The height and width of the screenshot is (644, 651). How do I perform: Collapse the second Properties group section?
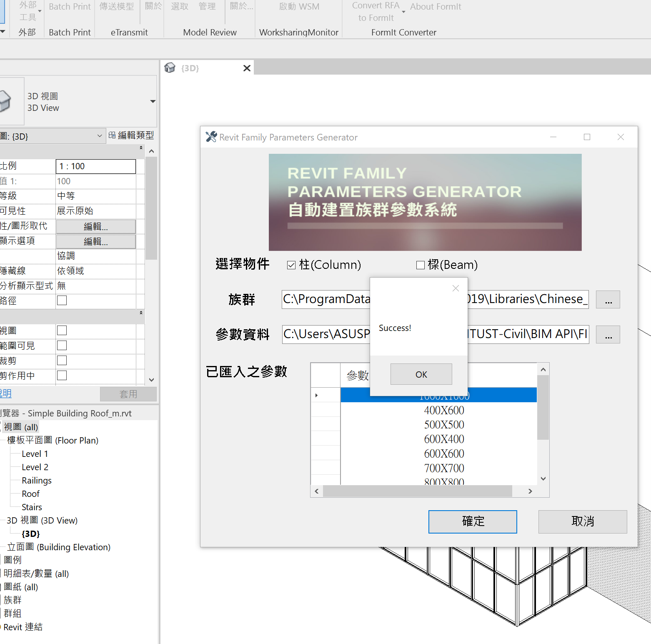click(141, 313)
